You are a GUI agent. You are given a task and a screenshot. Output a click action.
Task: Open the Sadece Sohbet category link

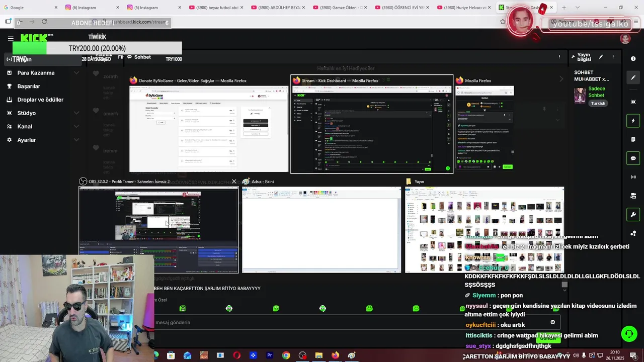tap(597, 92)
